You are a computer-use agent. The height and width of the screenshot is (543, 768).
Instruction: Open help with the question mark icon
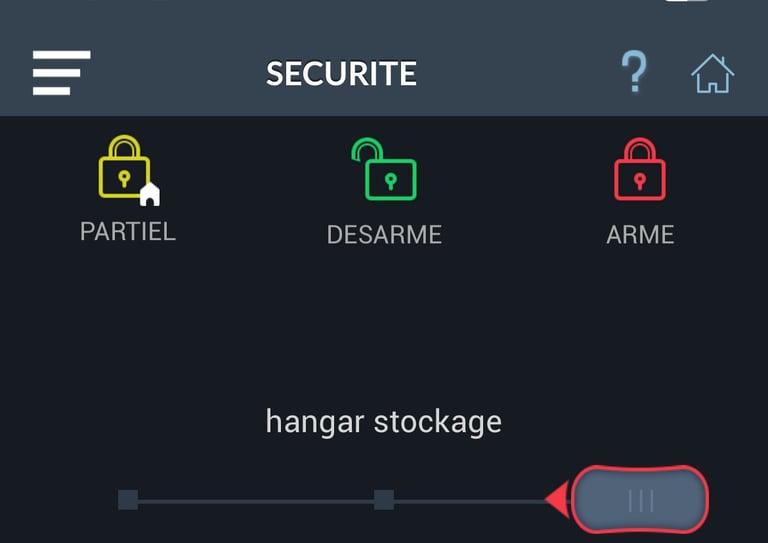634,73
